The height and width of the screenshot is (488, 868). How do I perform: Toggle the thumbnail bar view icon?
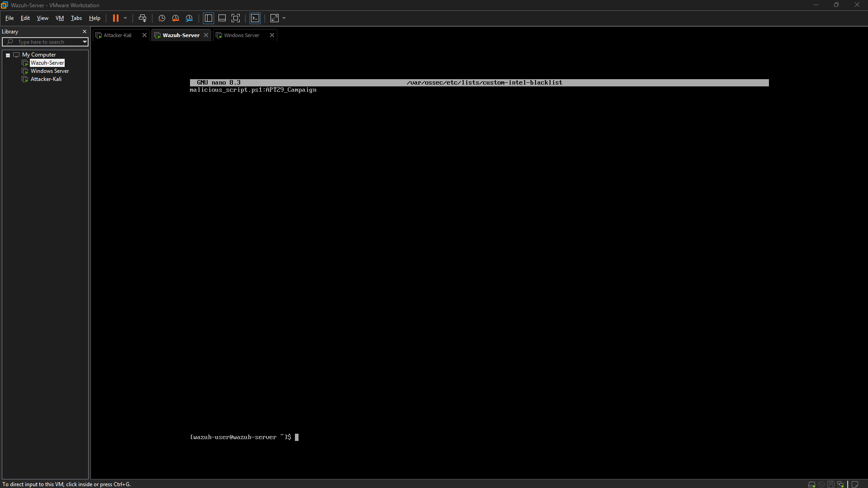222,18
